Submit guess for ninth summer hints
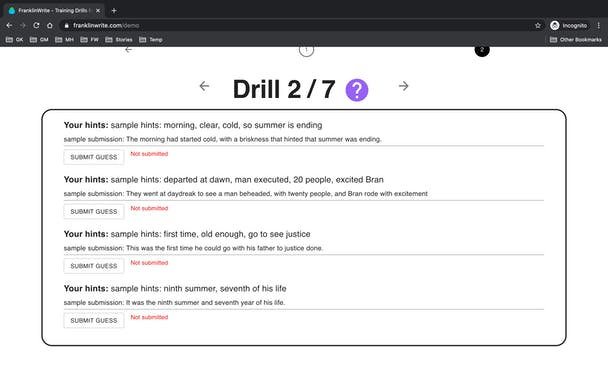 coord(94,320)
